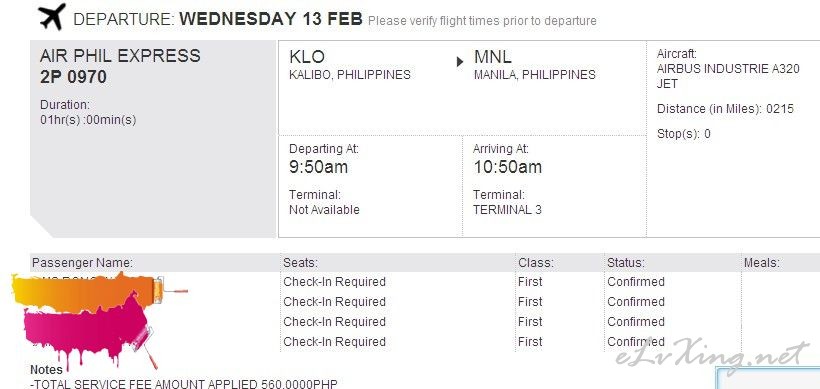
Task: Click the airplane departure icon
Action: (52, 17)
